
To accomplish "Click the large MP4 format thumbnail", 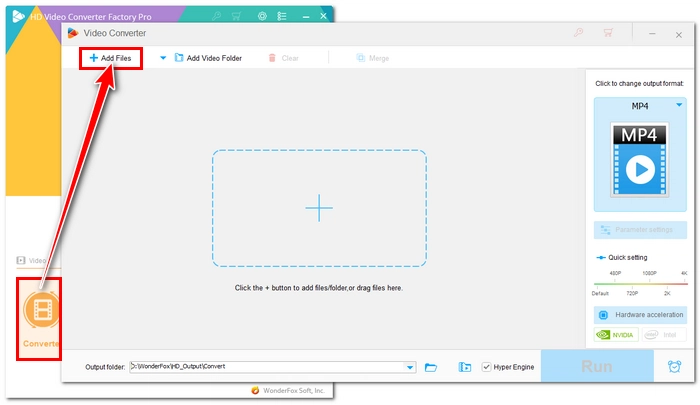I will coord(639,159).
